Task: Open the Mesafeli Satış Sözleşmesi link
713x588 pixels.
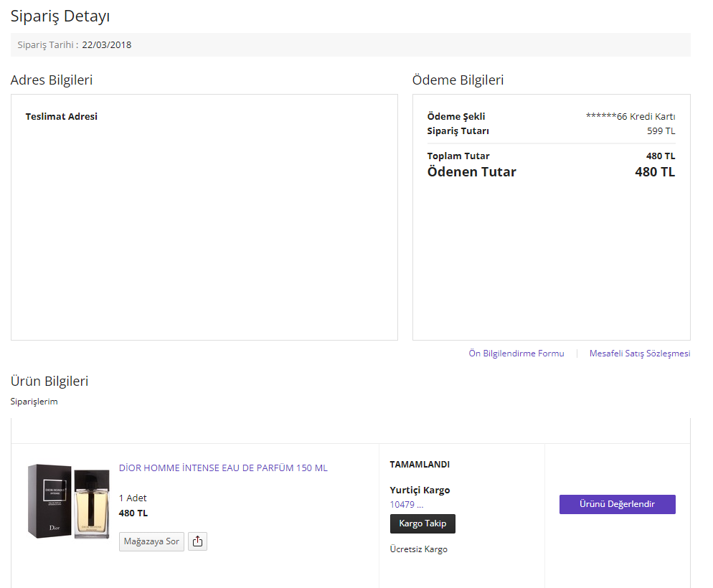Action: point(640,353)
